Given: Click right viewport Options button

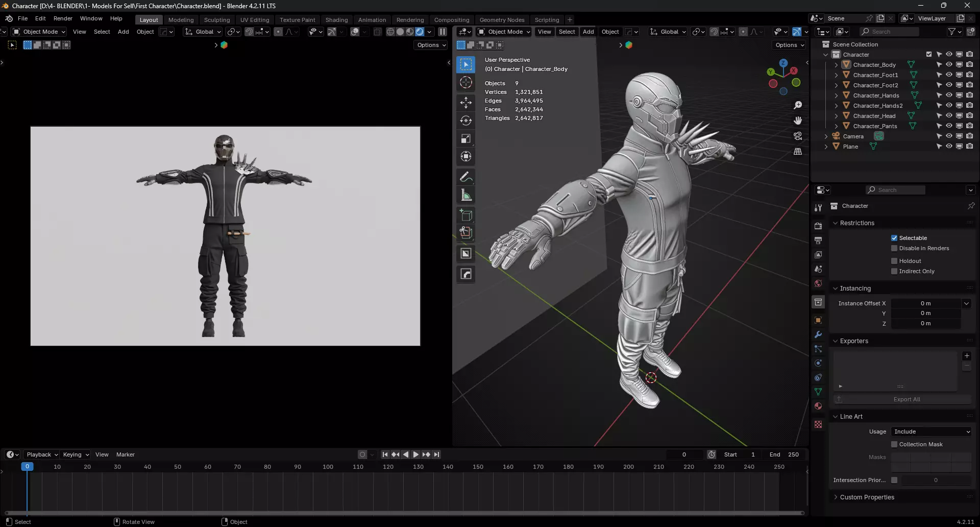Looking at the screenshot, I should 789,45.
